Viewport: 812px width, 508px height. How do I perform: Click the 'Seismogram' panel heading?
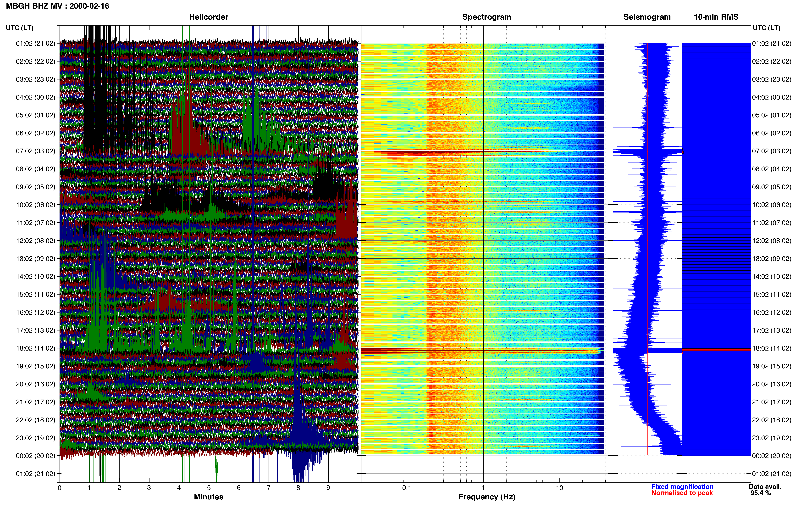pos(647,17)
